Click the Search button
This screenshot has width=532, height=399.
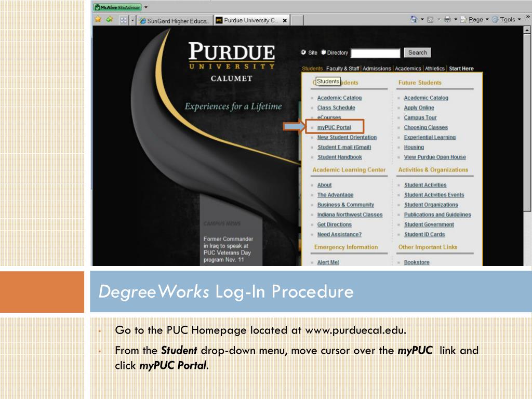[x=417, y=52]
